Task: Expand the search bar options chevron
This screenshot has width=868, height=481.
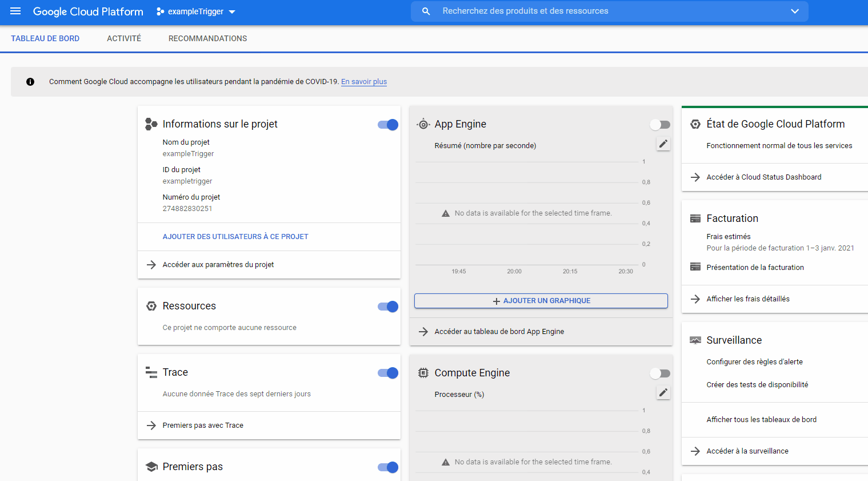Action: 795,11
